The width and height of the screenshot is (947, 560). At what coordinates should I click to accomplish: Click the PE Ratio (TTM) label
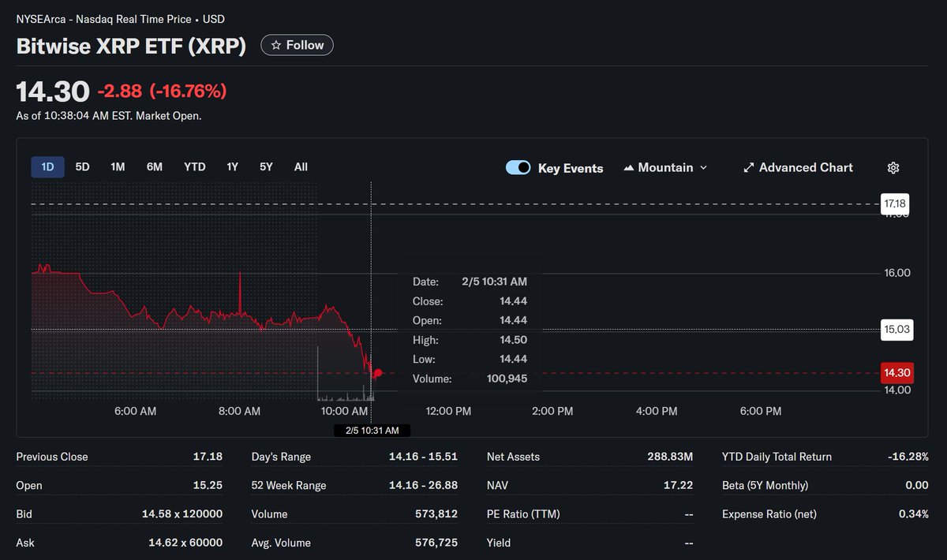coord(524,514)
